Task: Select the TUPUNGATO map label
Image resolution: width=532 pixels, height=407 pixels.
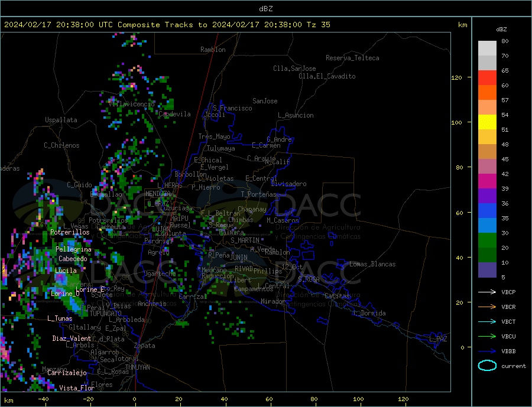Action: tap(105, 314)
